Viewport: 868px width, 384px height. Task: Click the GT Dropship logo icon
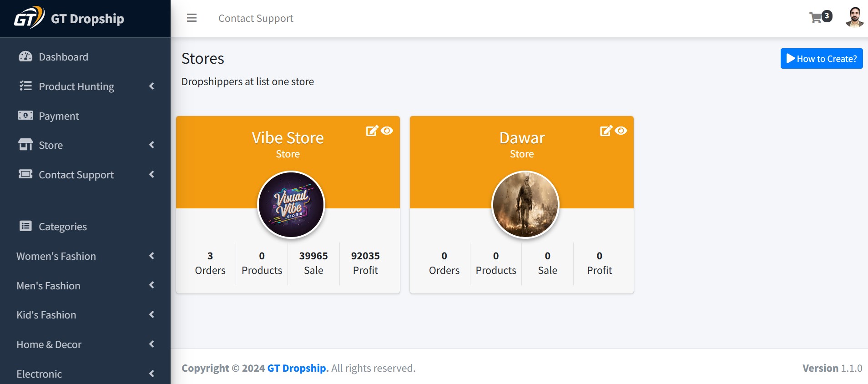[x=29, y=18]
